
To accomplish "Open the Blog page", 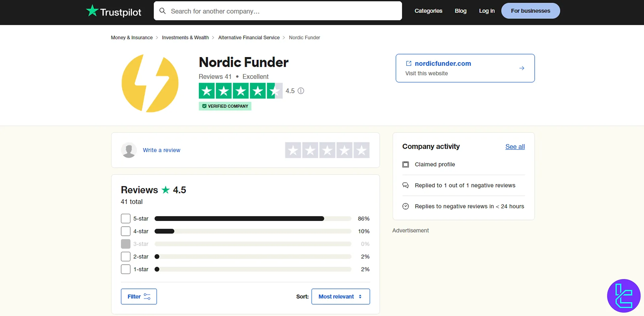I will (x=461, y=11).
